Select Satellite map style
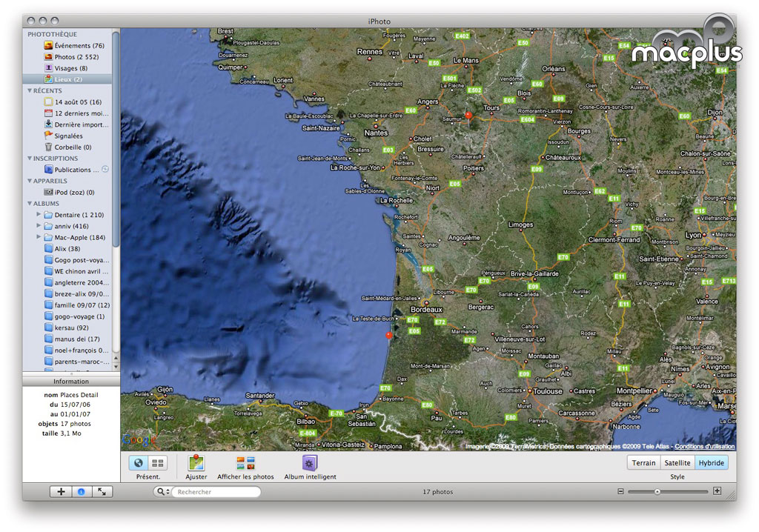The width and height of the screenshot is (759, 532). [x=677, y=463]
